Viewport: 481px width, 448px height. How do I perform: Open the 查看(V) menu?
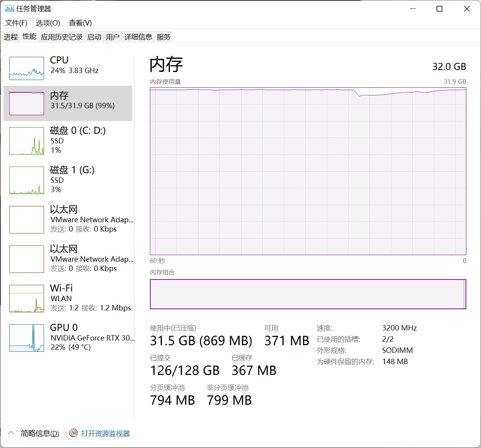tap(80, 23)
